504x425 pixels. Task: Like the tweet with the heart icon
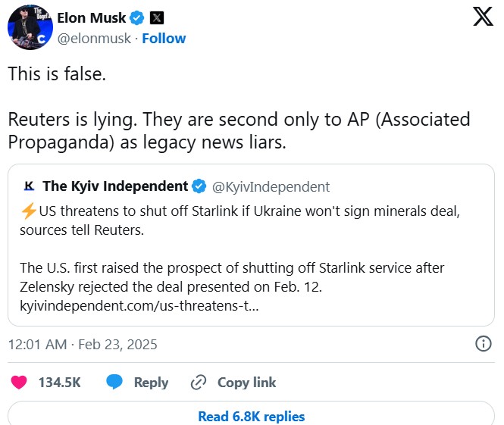click(18, 383)
